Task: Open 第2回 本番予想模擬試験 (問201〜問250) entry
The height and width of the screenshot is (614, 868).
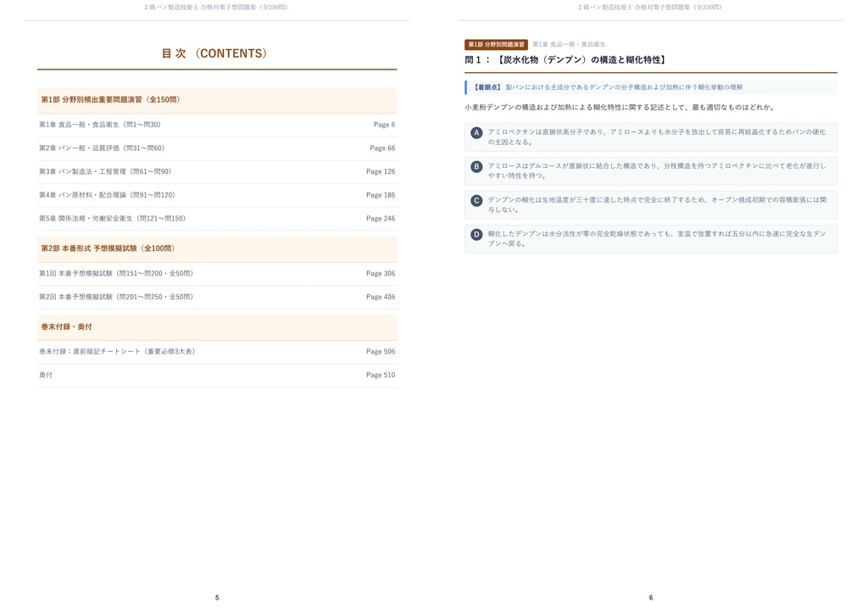Action: pyautogui.click(x=217, y=297)
